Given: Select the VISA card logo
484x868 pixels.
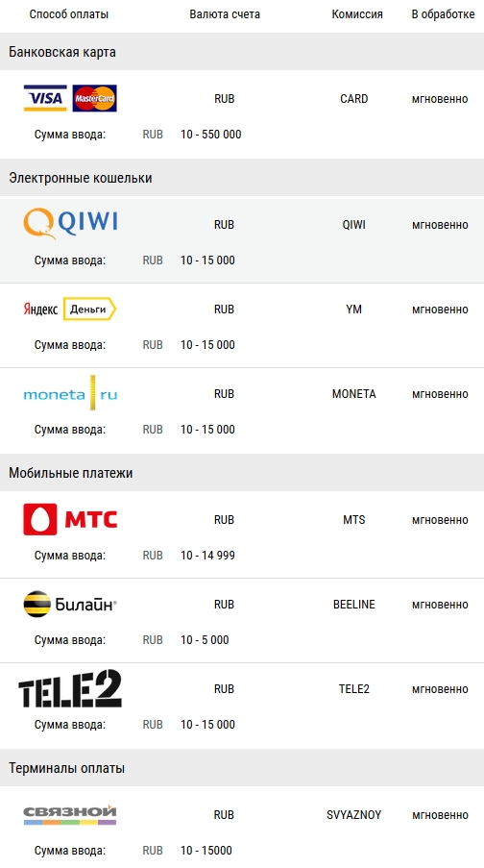Looking at the screenshot, I should coord(45,99).
